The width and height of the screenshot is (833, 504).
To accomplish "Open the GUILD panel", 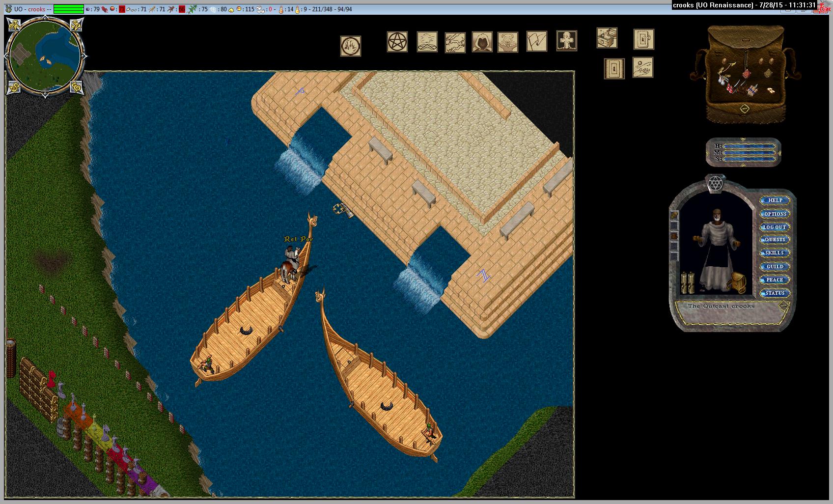I will [x=775, y=266].
